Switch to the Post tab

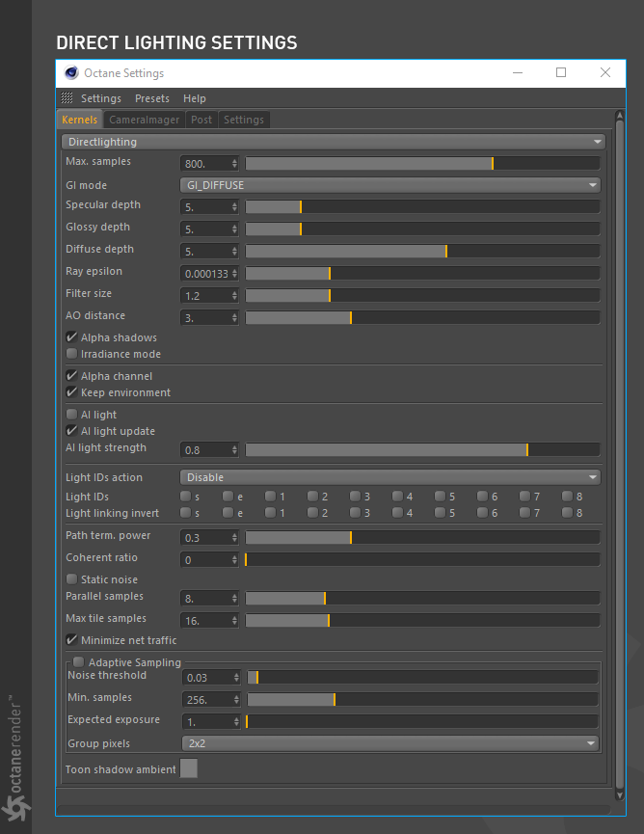[201, 120]
